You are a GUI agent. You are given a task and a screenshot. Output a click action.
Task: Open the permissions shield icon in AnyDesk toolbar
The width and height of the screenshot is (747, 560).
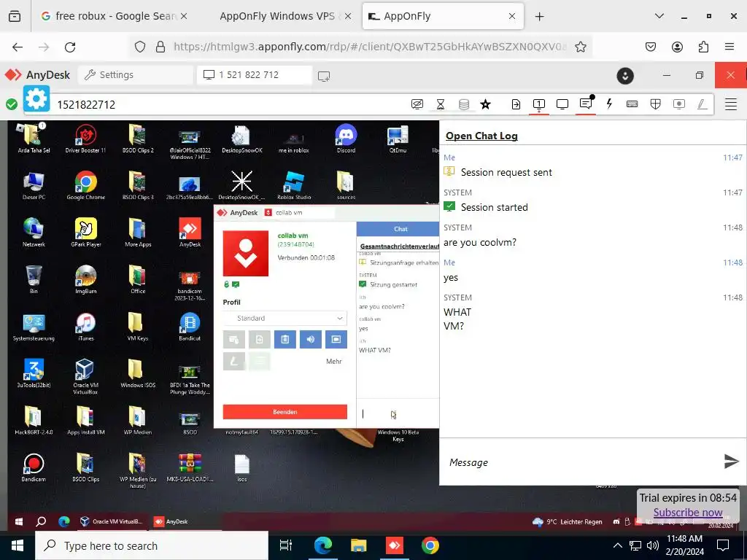tap(656, 104)
